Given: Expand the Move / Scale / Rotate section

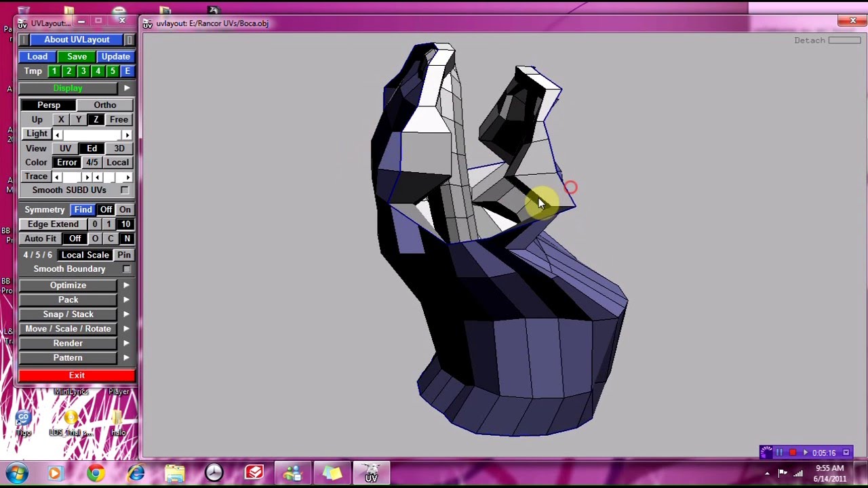Looking at the screenshot, I should tap(68, 329).
